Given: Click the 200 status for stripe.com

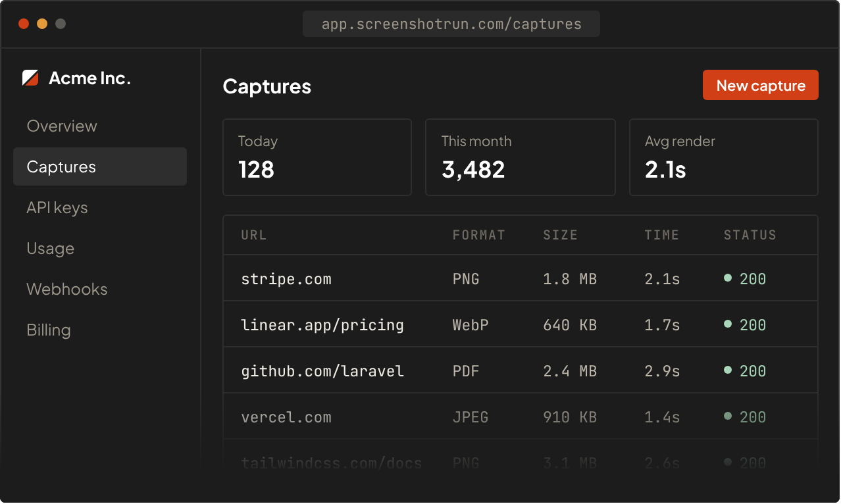Looking at the screenshot, I should pyautogui.click(x=746, y=279).
